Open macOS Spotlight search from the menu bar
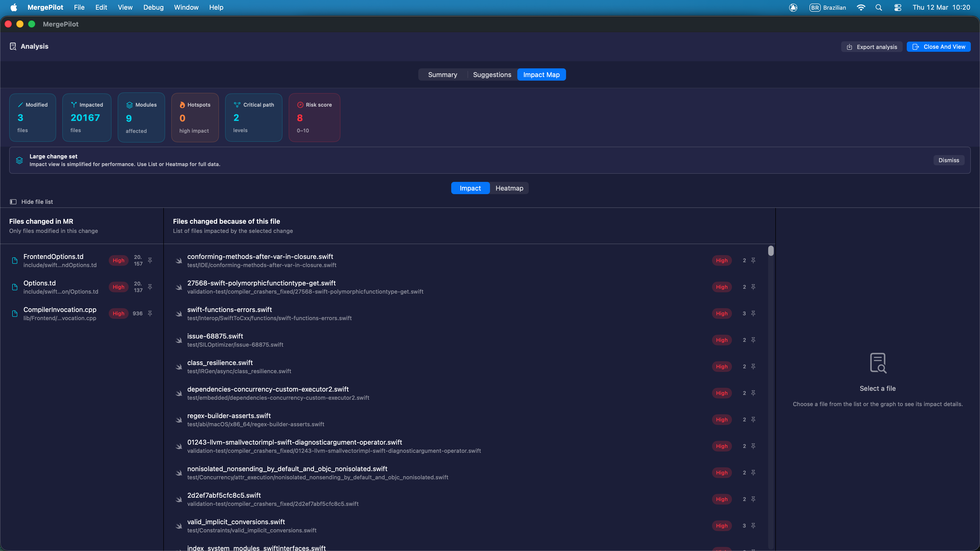The image size is (980, 551). [879, 7]
